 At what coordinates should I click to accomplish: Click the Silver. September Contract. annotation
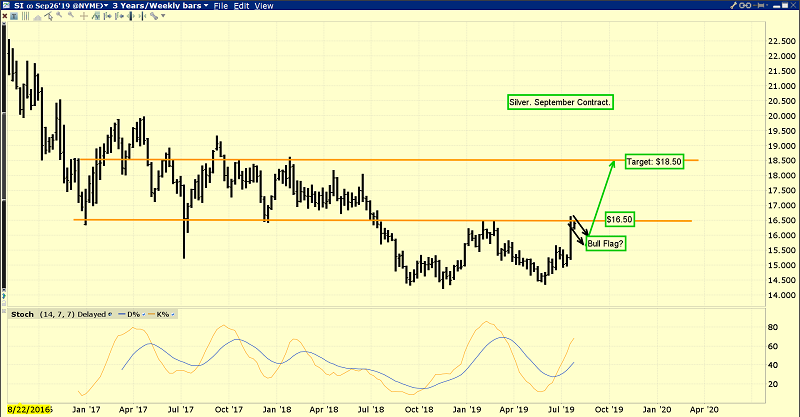(x=560, y=102)
